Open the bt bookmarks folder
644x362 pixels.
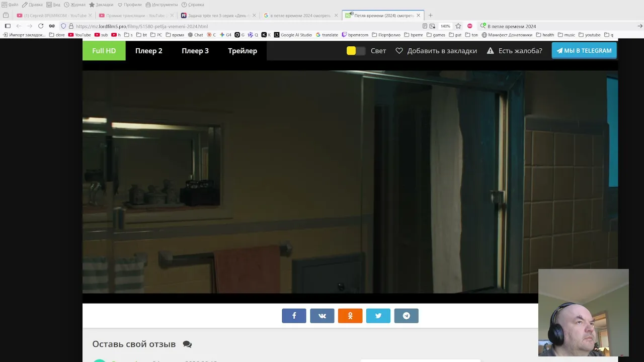click(142, 35)
